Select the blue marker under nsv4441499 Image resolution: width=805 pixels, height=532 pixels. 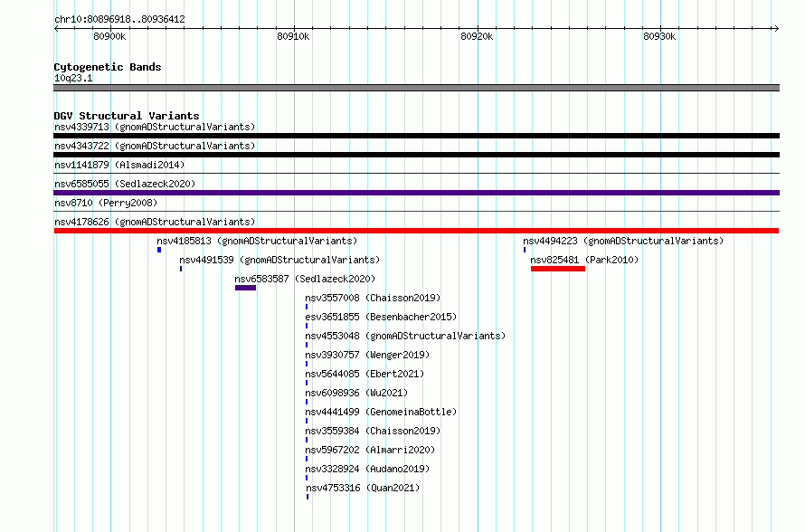[x=307, y=421]
